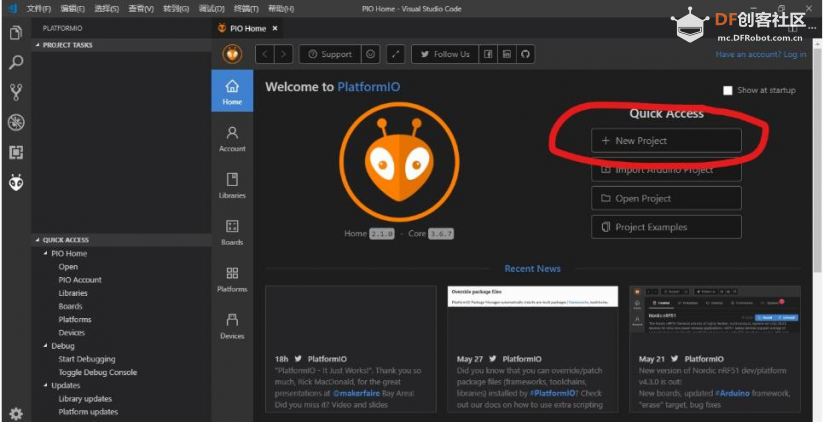
Task: Select Platform updates in tree
Action: pos(88,412)
